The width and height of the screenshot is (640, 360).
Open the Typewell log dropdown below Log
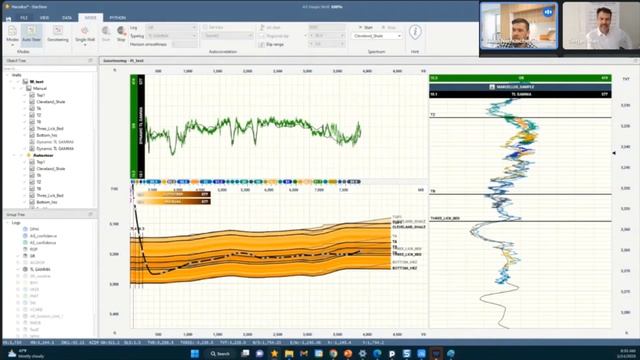(171, 36)
